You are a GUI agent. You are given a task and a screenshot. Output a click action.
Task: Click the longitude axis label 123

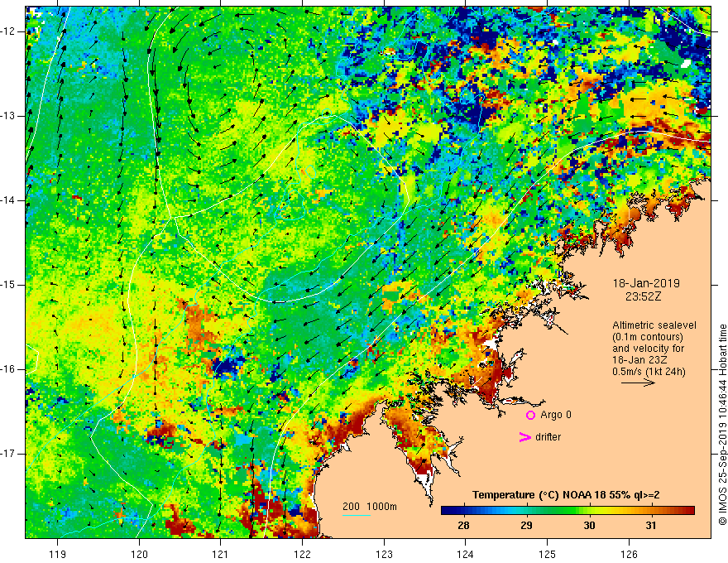384,554
